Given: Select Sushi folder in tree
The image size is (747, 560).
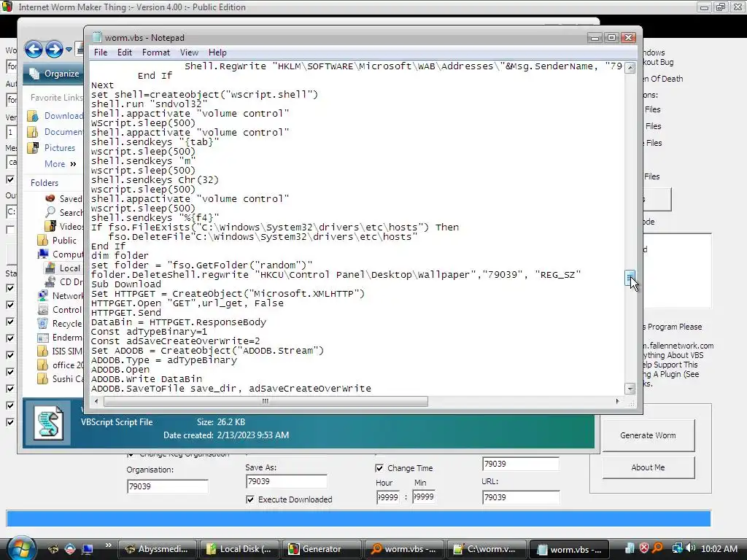Looking at the screenshot, I should coord(60,378).
